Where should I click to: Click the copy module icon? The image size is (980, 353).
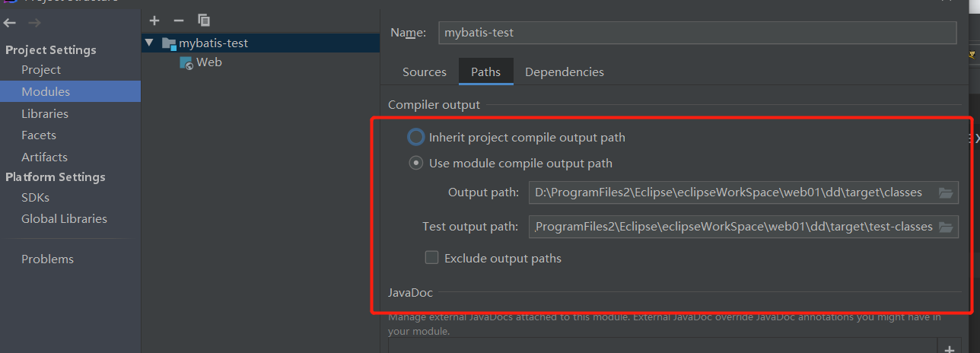point(204,21)
